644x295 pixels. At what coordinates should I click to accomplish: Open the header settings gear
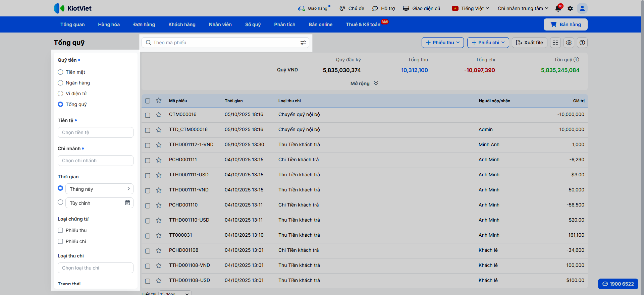click(x=570, y=8)
